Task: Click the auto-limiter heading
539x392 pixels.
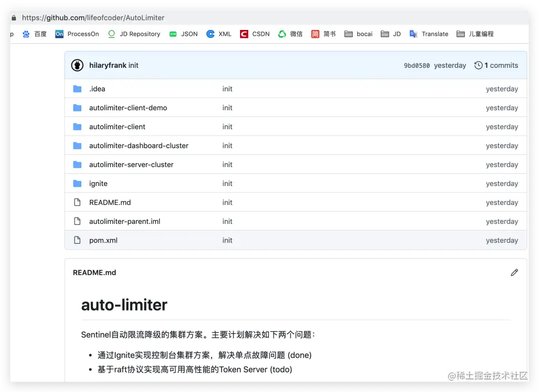Action: [x=124, y=305]
